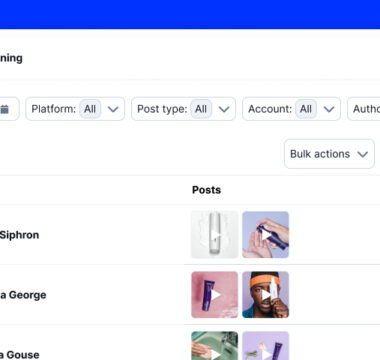The image size is (380, 360).
Task: Click the calendar date filter icon
Action: pyautogui.click(x=4, y=109)
